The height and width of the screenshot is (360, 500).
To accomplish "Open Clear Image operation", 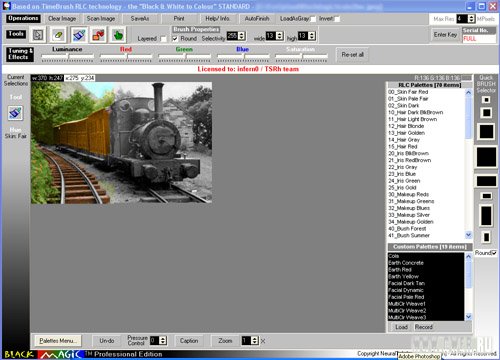I will click(x=62, y=19).
